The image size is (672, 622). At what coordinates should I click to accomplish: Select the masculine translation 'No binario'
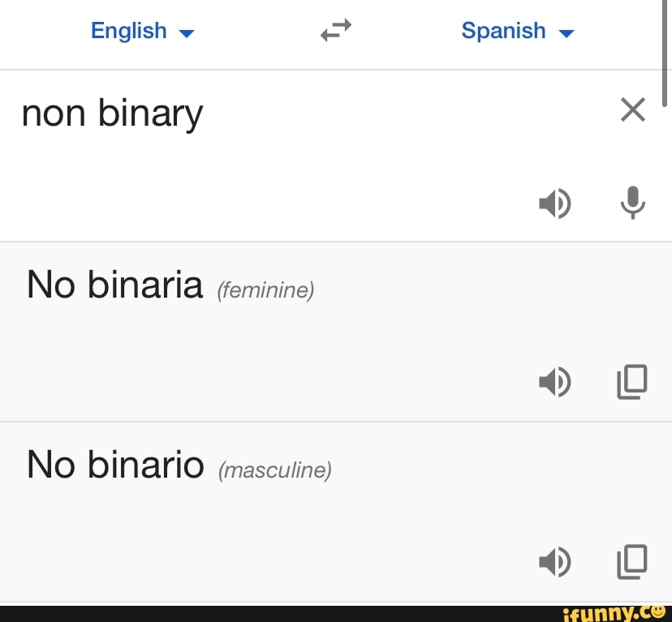(x=114, y=465)
